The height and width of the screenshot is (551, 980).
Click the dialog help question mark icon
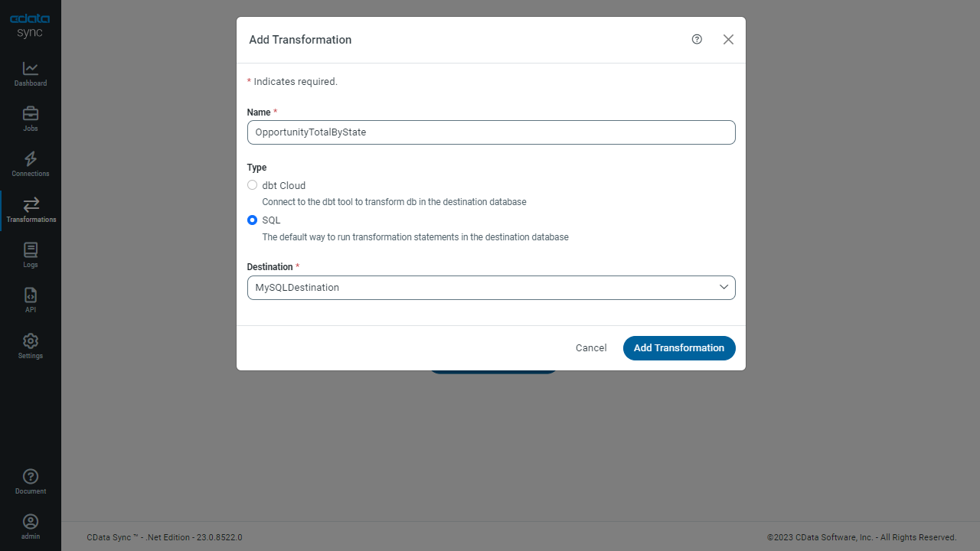click(697, 40)
